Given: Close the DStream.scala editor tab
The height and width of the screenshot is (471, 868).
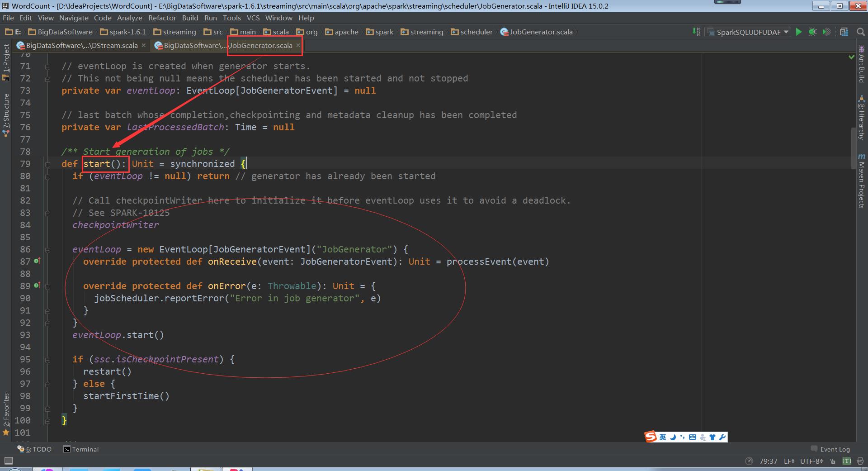Looking at the screenshot, I should tap(143, 45).
